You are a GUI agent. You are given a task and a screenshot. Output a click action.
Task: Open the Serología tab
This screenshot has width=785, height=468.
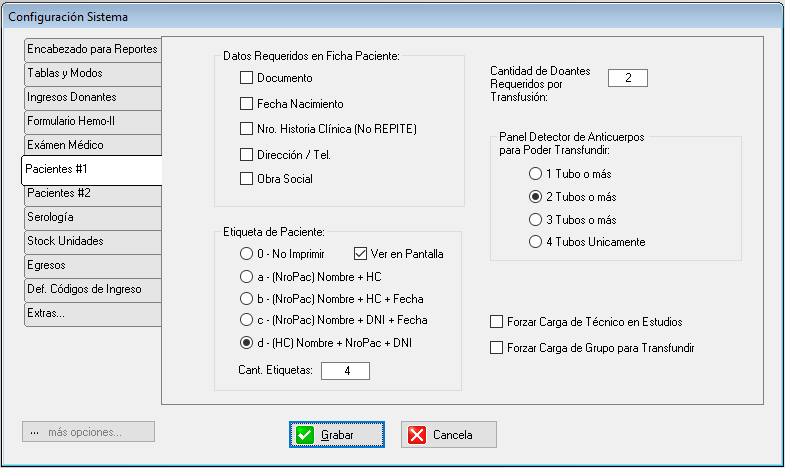click(92, 217)
